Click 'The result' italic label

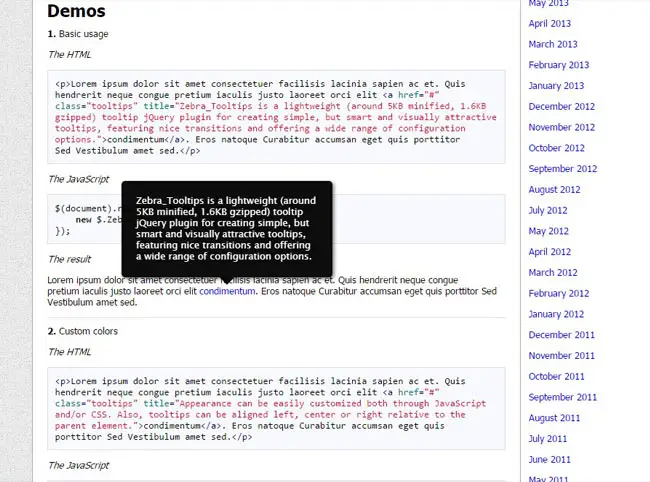(69, 259)
